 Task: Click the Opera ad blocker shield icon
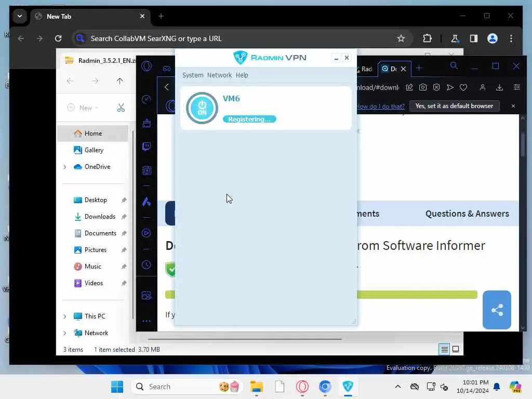tap(436, 87)
